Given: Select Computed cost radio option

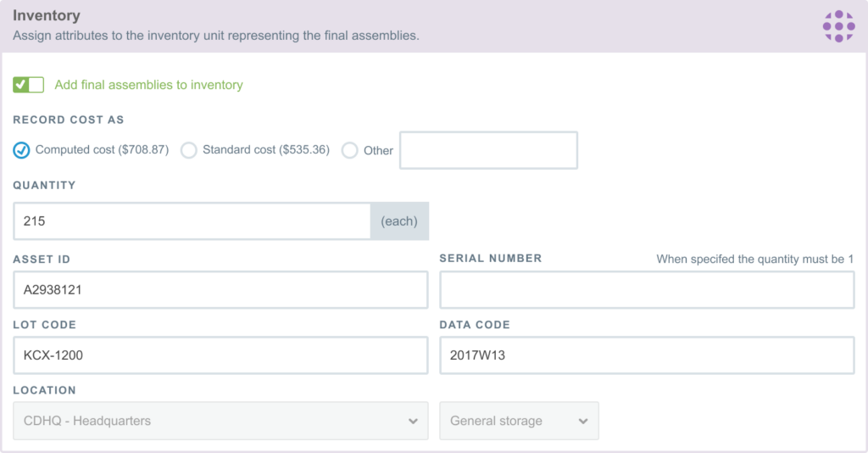Looking at the screenshot, I should coord(21,150).
